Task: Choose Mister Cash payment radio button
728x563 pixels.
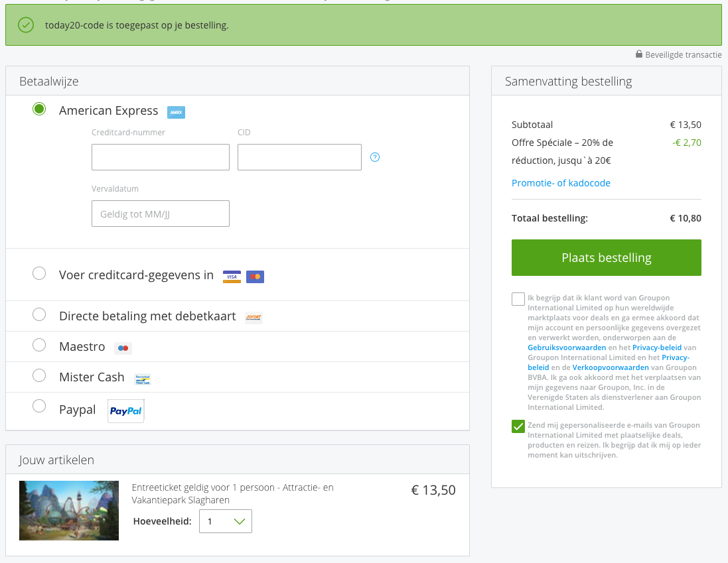Action: 39,375
